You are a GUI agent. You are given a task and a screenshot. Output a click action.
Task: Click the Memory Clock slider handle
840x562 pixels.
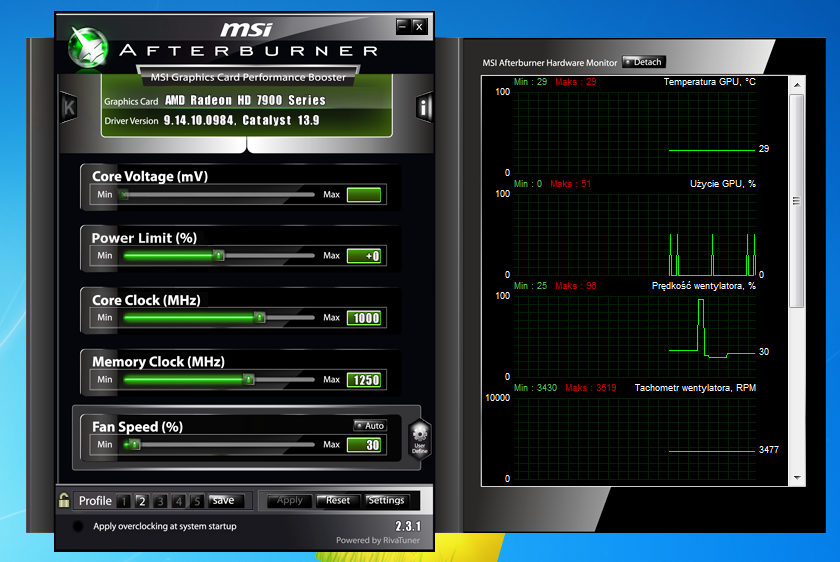249,379
